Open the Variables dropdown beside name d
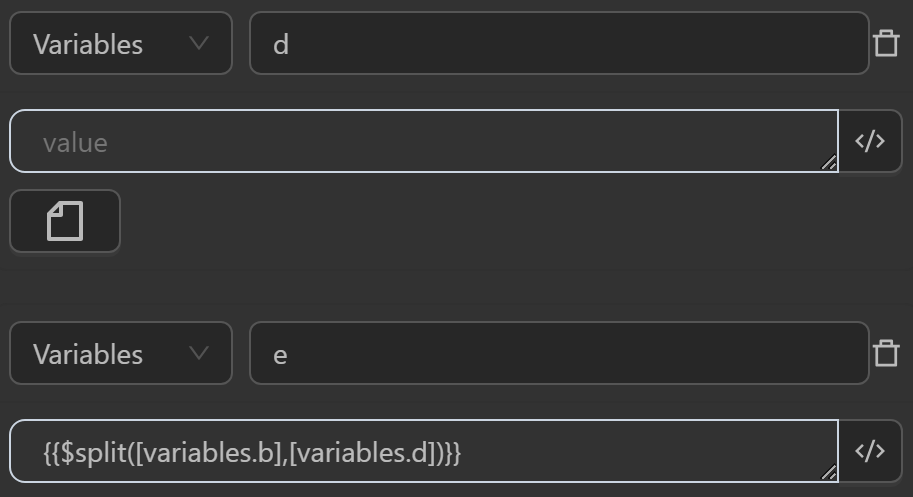 pyautogui.click(x=120, y=44)
